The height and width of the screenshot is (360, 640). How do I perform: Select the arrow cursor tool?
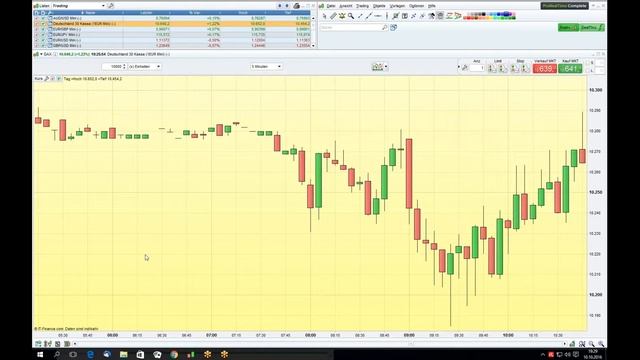point(324,16)
